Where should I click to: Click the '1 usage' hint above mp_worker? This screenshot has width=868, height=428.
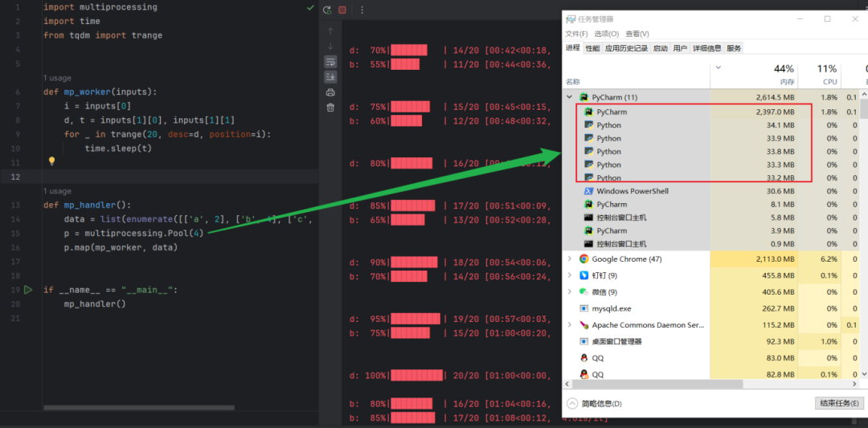coord(57,78)
